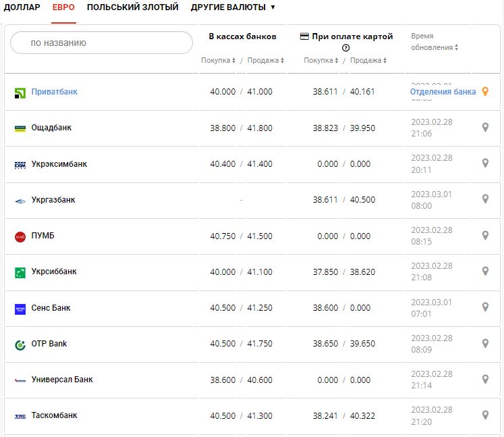Open the Приватбанк link
The height and width of the screenshot is (437, 504).
click(54, 92)
